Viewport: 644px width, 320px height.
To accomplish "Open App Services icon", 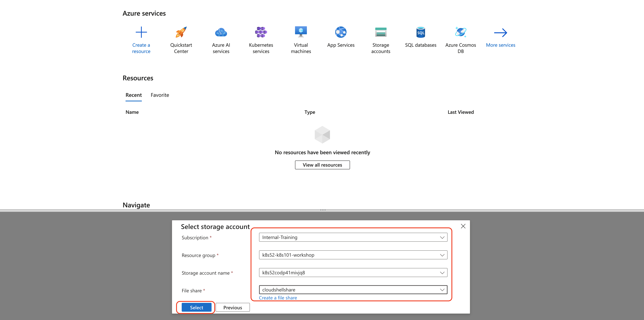I will tap(341, 32).
